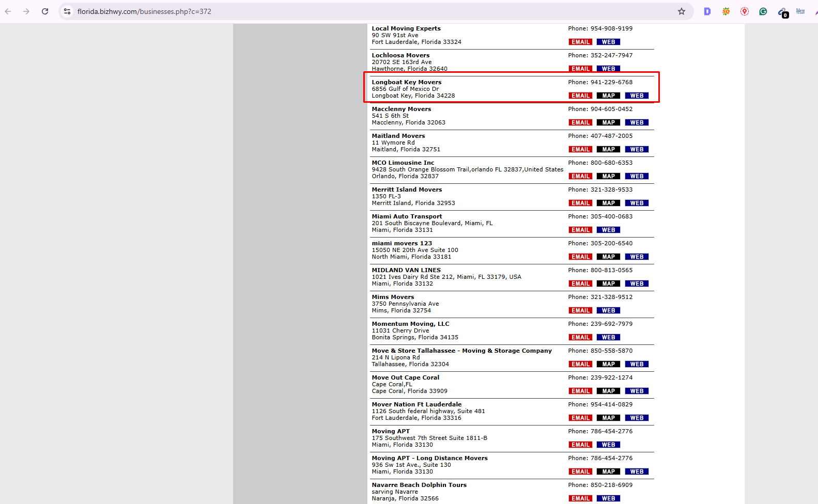Email Miami Auto Transport
This screenshot has width=818, height=504.
[580, 230]
